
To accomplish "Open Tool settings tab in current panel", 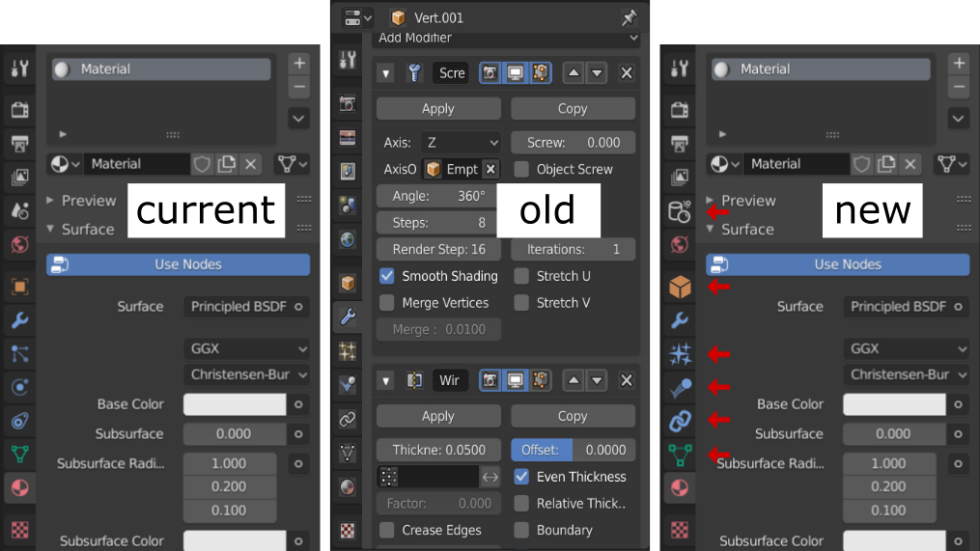I will 19,69.
